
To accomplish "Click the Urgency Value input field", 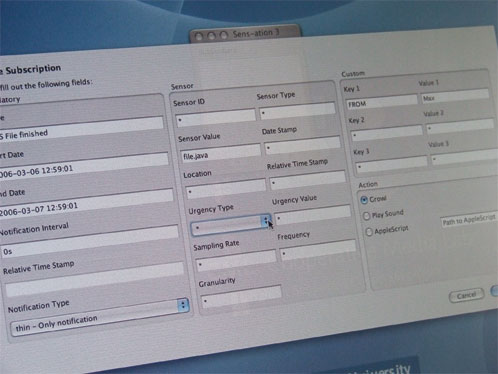I will click(312, 215).
